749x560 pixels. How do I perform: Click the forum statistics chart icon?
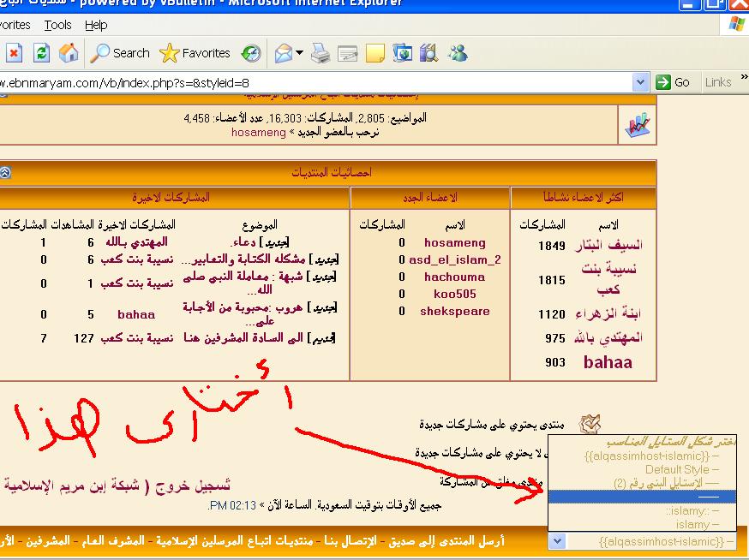(637, 126)
